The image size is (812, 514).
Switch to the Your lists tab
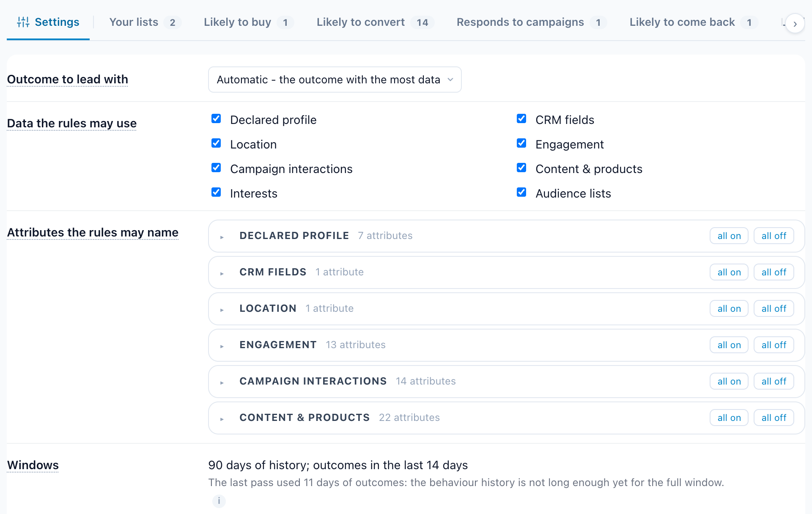(145, 22)
